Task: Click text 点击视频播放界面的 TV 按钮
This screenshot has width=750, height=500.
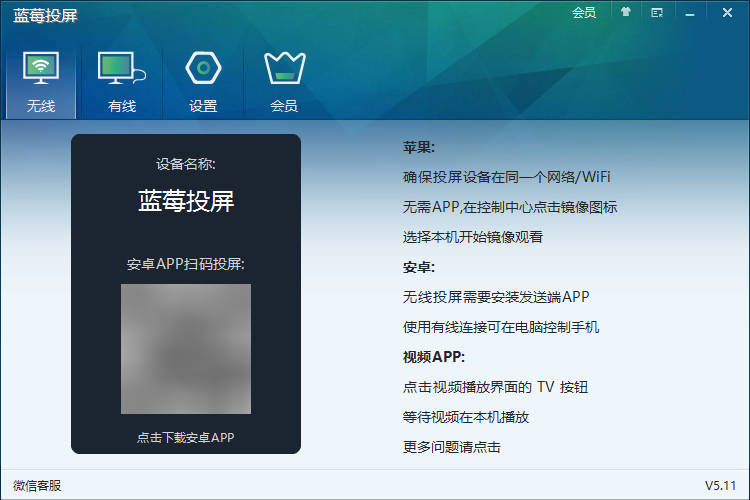Action: click(x=495, y=387)
